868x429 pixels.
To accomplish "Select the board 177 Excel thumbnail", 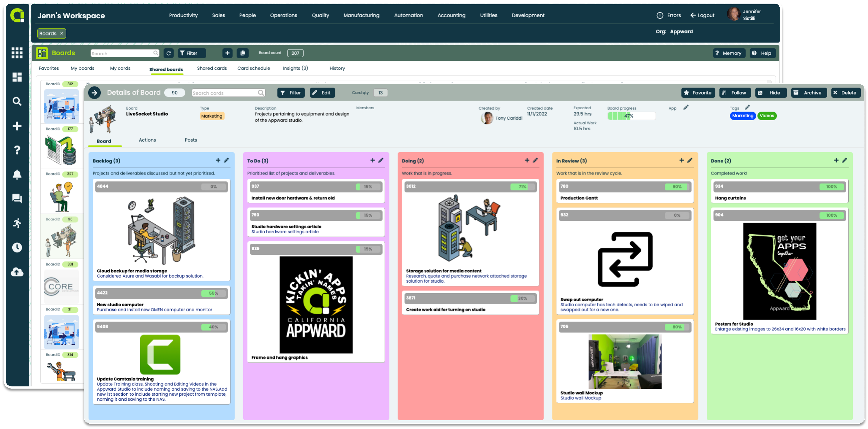I will click(x=61, y=150).
